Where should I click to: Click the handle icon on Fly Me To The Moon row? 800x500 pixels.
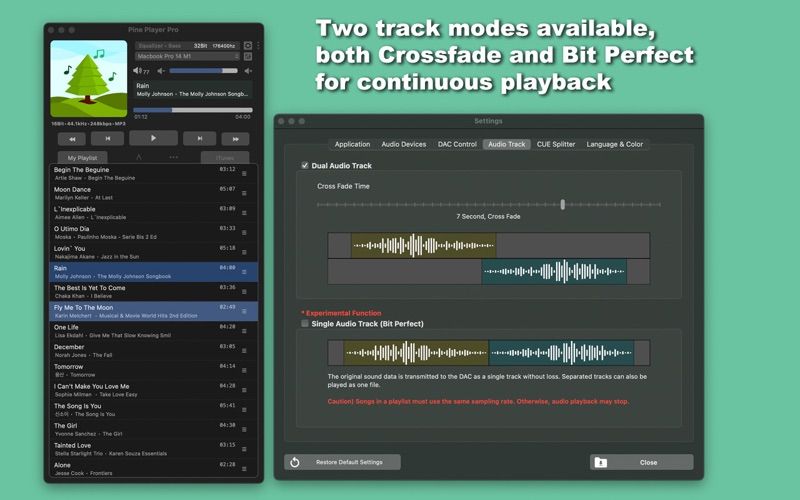(x=244, y=311)
